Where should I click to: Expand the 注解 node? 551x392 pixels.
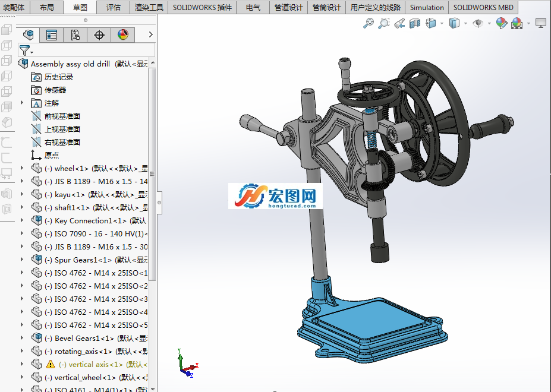(x=22, y=103)
